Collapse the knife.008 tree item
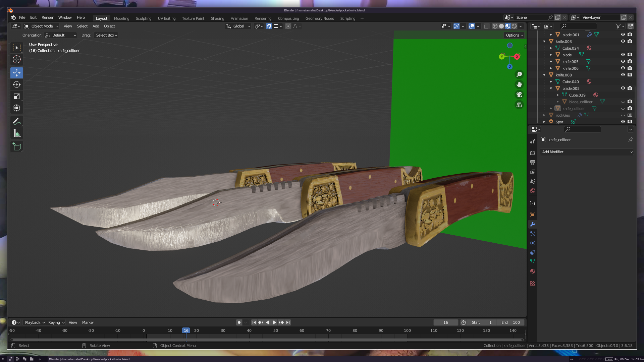 [544, 75]
